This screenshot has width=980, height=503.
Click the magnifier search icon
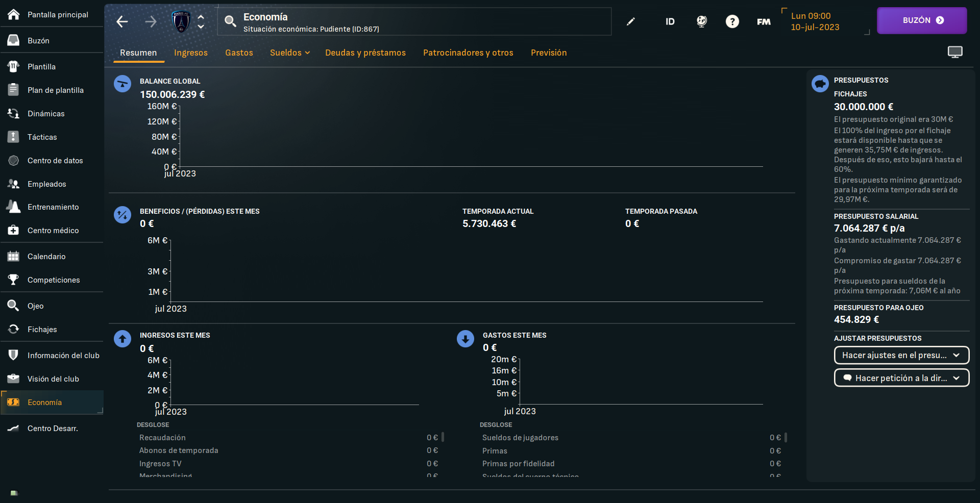coord(230,21)
